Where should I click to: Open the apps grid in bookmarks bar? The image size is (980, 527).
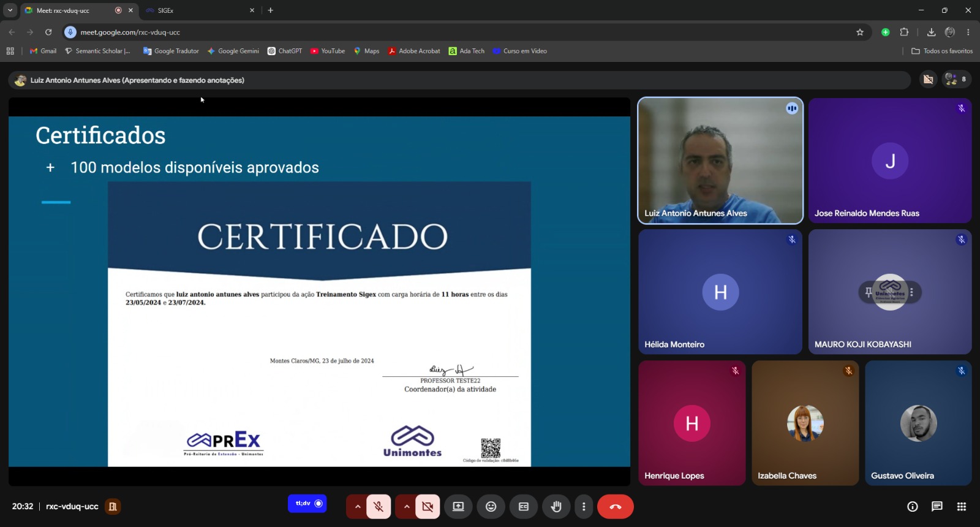click(10, 51)
